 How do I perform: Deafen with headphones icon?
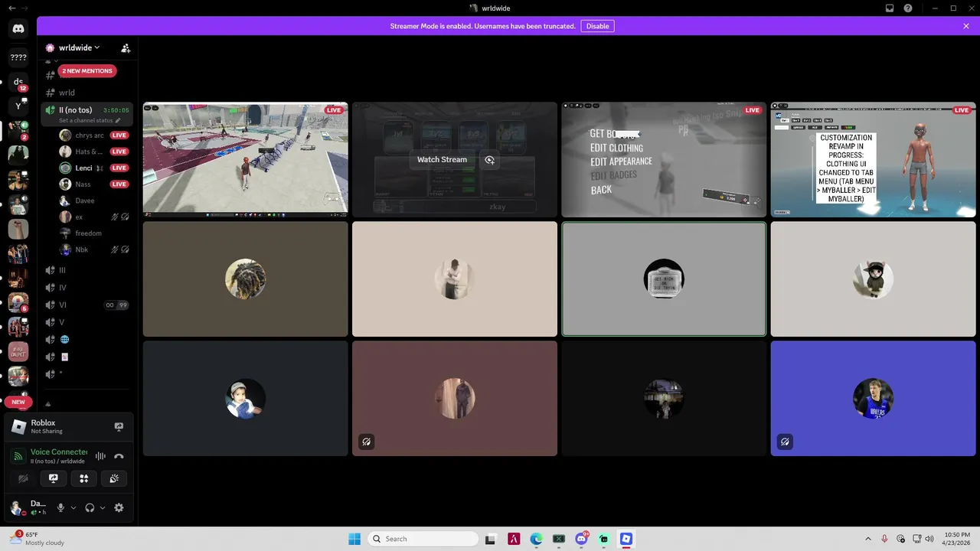(x=90, y=507)
